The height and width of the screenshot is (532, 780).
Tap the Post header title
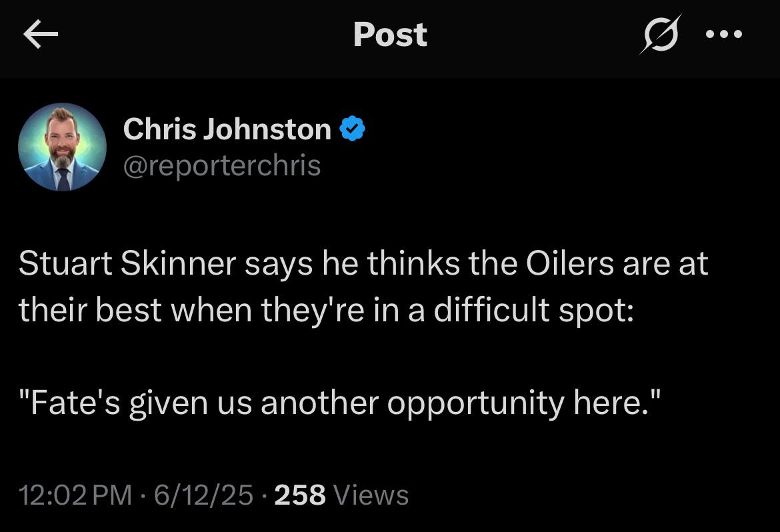(390, 35)
